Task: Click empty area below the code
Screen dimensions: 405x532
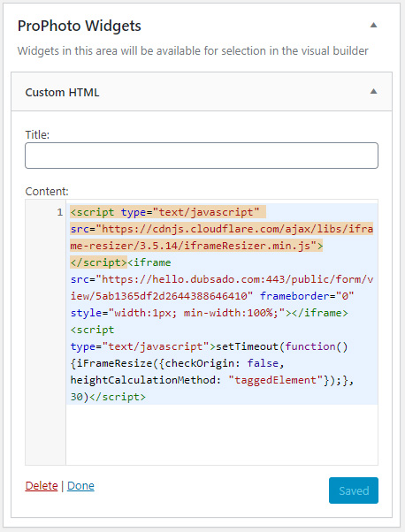Action: [222, 434]
